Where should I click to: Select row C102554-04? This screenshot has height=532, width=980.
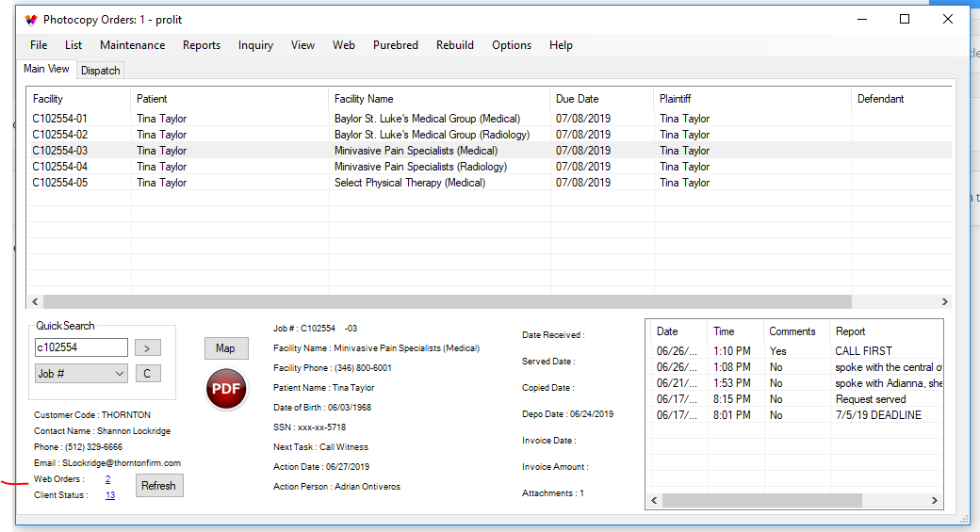[x=489, y=167]
